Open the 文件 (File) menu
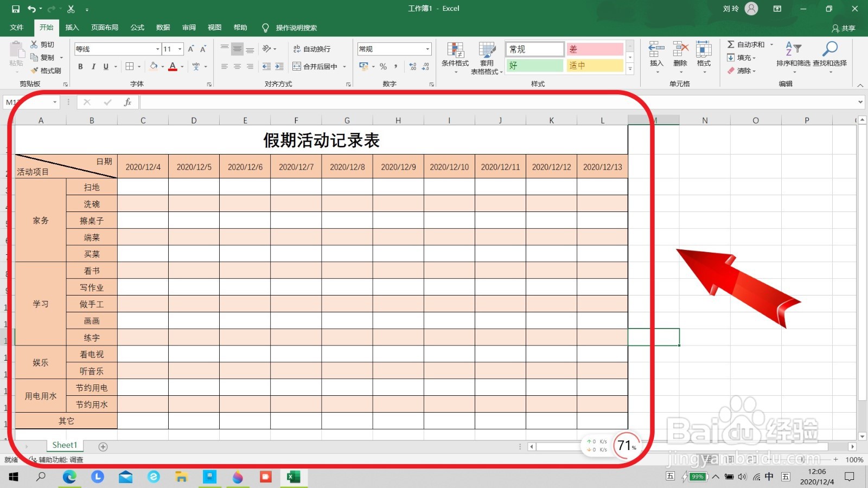 [17, 28]
